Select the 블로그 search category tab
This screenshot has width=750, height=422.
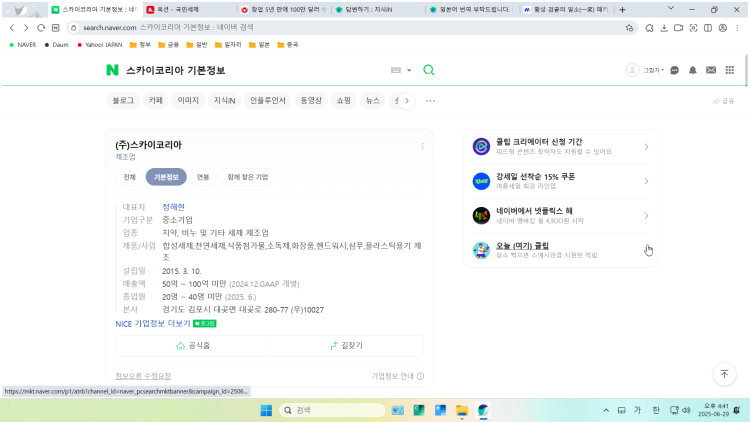(123, 100)
